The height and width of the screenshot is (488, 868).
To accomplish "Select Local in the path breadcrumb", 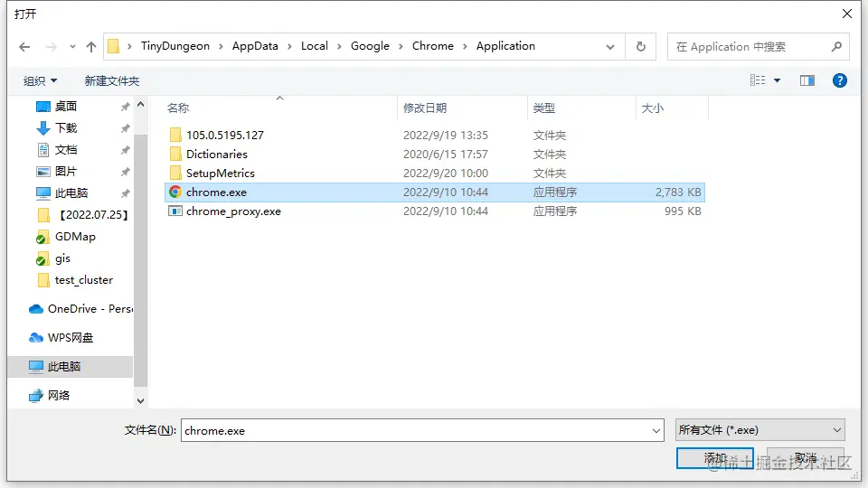I will click(x=315, y=46).
